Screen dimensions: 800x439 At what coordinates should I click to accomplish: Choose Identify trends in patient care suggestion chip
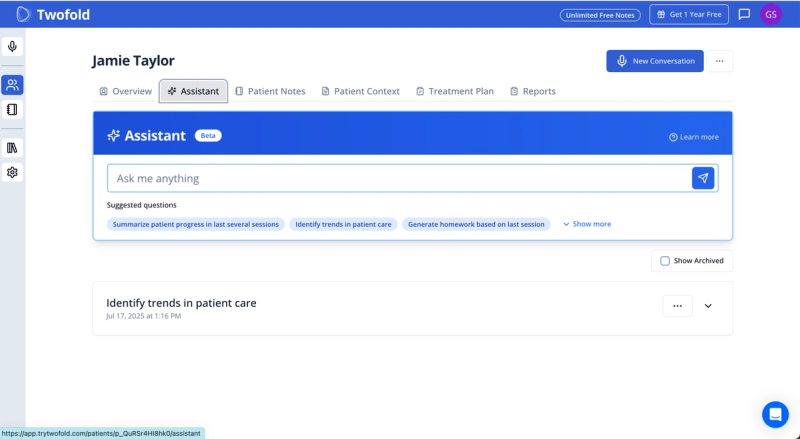343,224
